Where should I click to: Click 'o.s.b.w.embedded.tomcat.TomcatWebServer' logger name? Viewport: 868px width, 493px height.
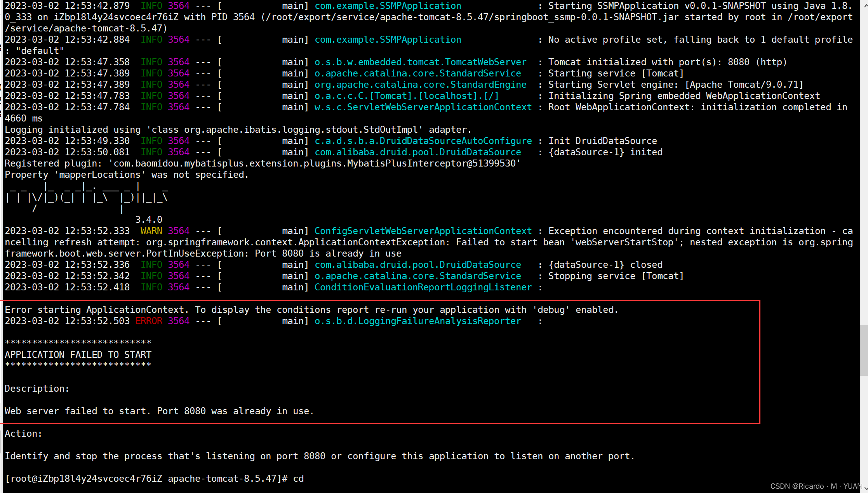click(x=420, y=62)
